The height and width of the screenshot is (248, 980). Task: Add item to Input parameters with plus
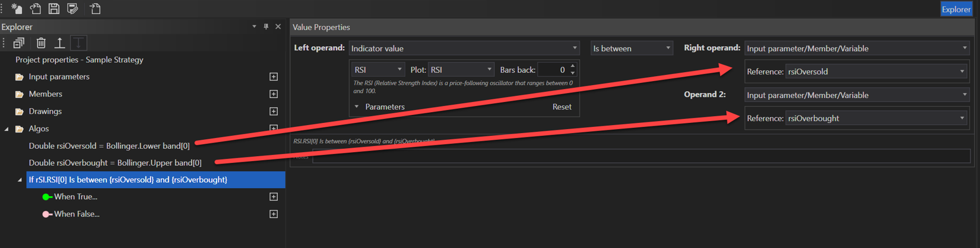[x=273, y=77]
